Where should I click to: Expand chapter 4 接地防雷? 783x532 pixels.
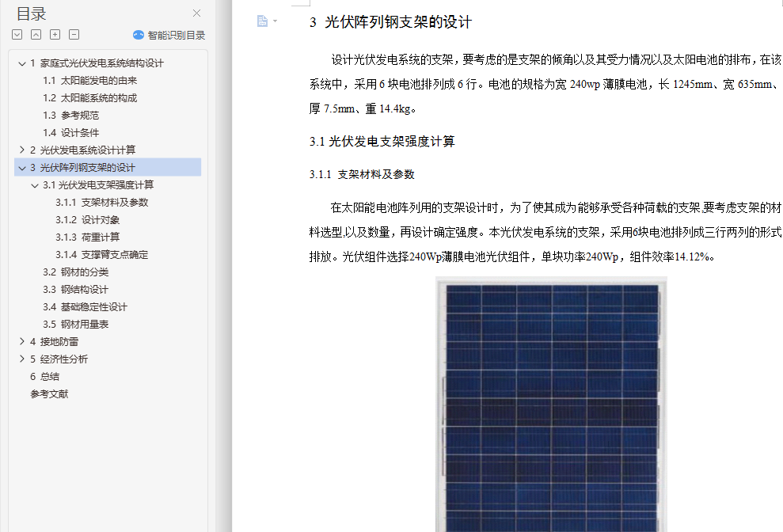point(22,342)
